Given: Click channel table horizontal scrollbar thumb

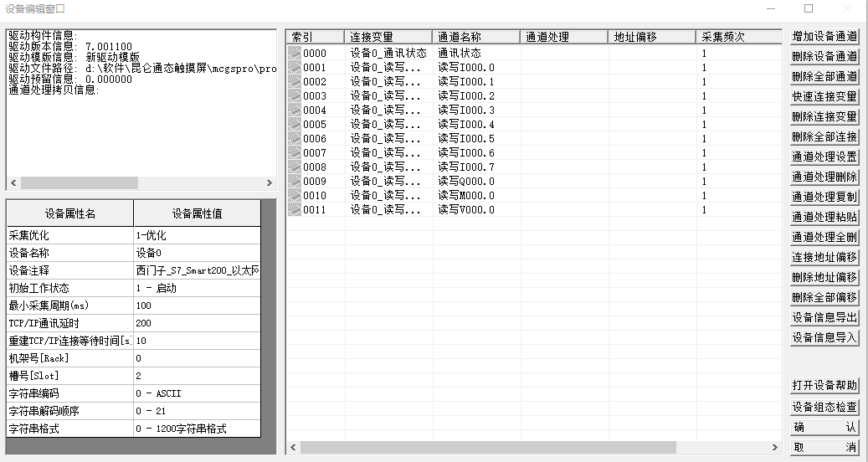Looking at the screenshot, I should point(488,447).
